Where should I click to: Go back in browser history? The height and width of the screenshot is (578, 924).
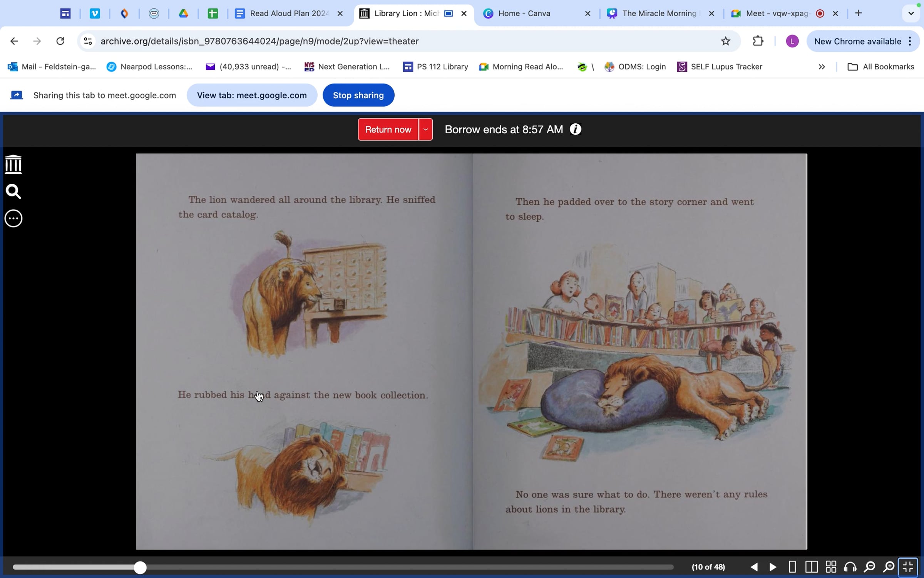coord(14,41)
